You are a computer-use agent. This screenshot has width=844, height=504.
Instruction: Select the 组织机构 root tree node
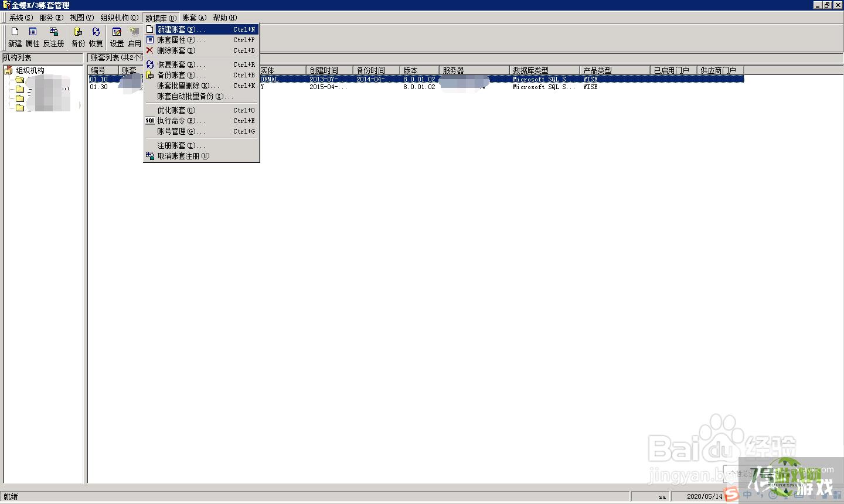30,70
